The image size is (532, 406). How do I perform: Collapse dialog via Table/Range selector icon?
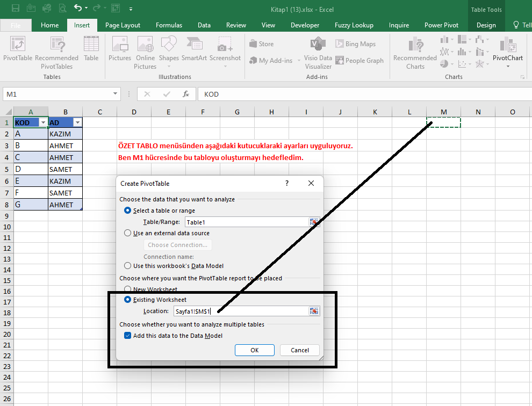(x=314, y=222)
